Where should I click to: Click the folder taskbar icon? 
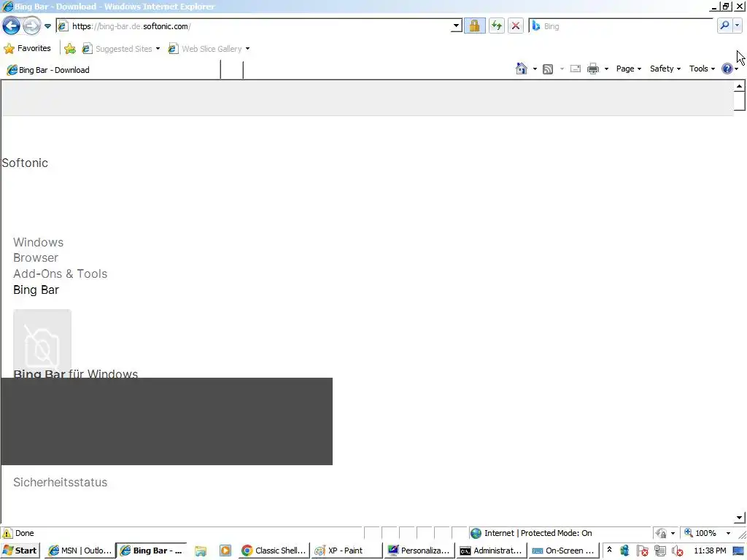pos(201,551)
